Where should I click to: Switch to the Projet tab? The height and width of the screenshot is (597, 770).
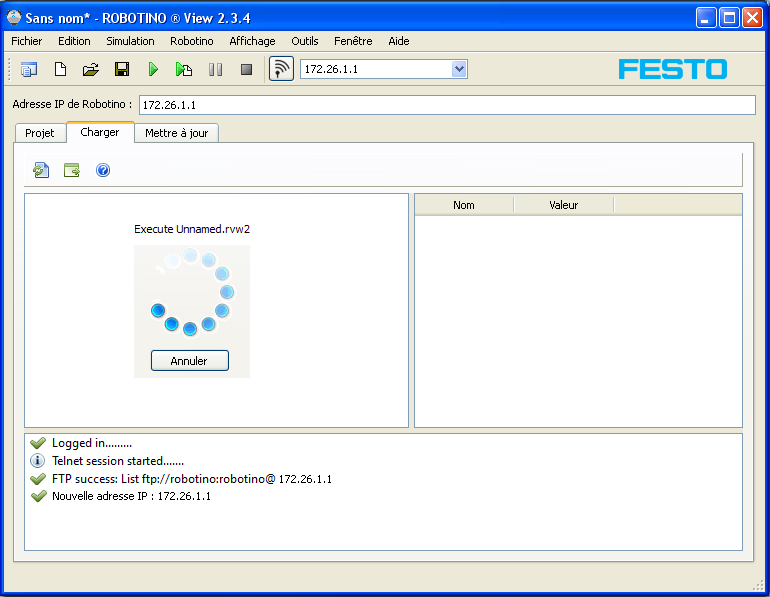pos(40,133)
